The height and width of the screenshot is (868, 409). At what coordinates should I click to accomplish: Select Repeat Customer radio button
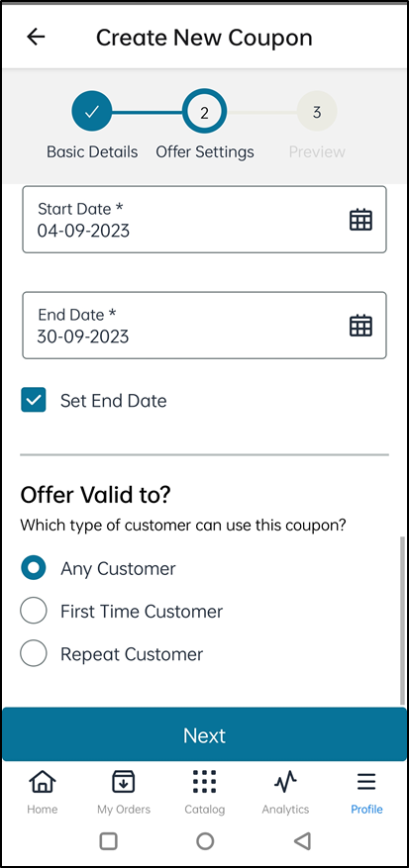coord(34,654)
